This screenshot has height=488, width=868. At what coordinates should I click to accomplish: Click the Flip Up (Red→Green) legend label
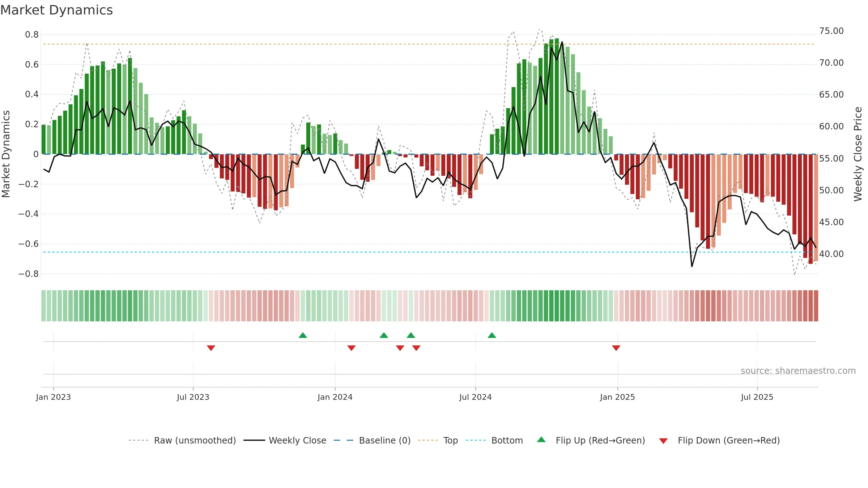pyautogui.click(x=600, y=440)
